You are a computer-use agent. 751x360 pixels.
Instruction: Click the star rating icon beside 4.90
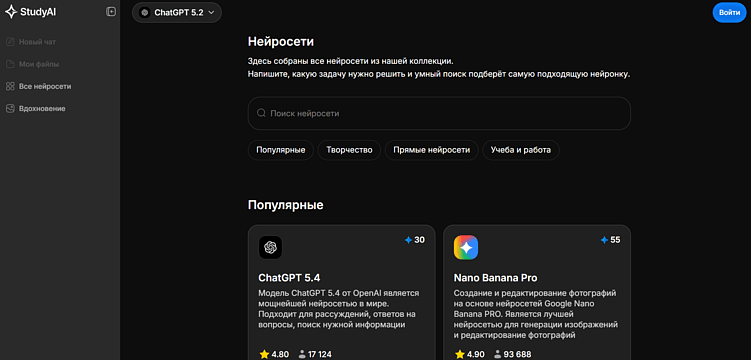[460, 354]
